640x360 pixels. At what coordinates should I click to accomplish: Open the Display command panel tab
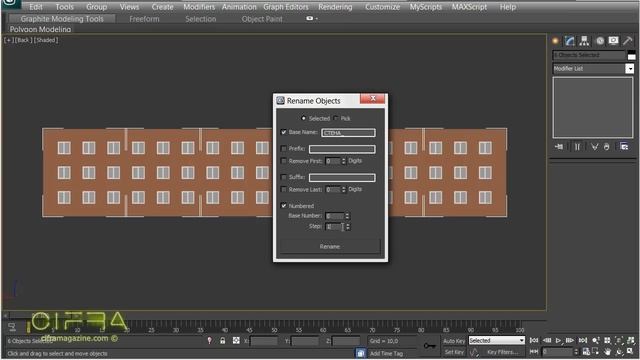coord(613,40)
